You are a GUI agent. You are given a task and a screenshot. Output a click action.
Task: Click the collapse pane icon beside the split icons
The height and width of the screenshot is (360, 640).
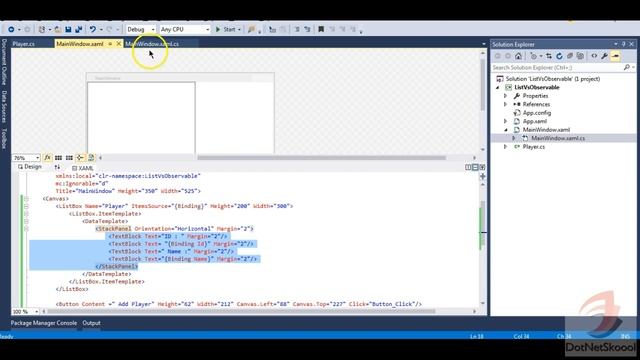482,167
